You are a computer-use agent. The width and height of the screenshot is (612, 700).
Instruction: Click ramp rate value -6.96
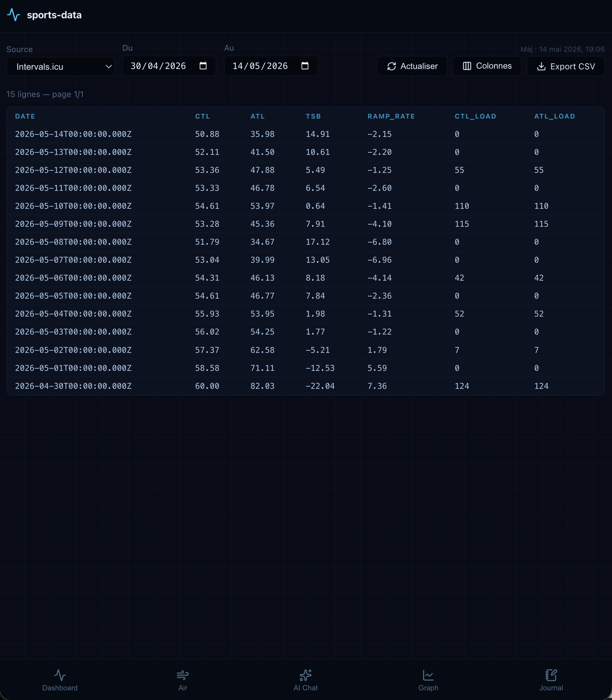coord(380,260)
